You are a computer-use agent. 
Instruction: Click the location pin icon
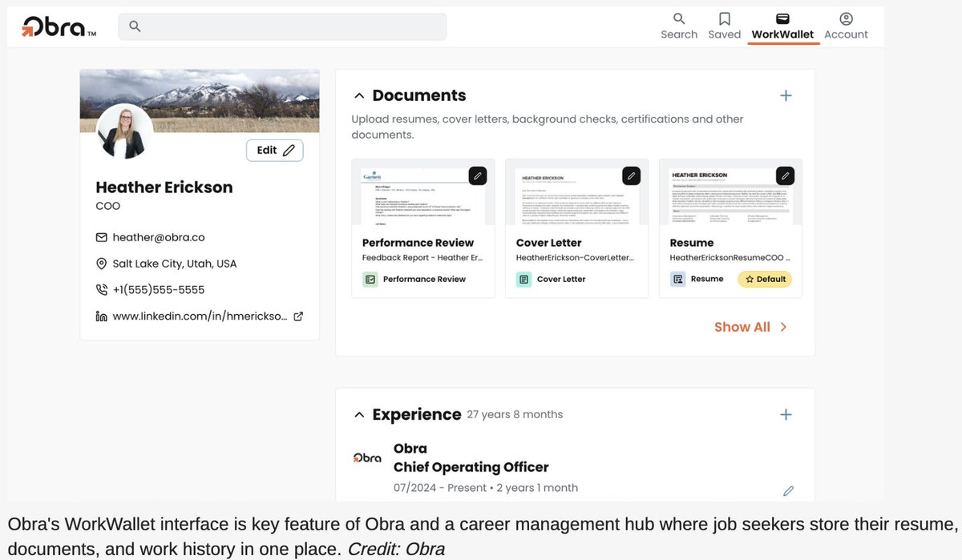(102, 264)
